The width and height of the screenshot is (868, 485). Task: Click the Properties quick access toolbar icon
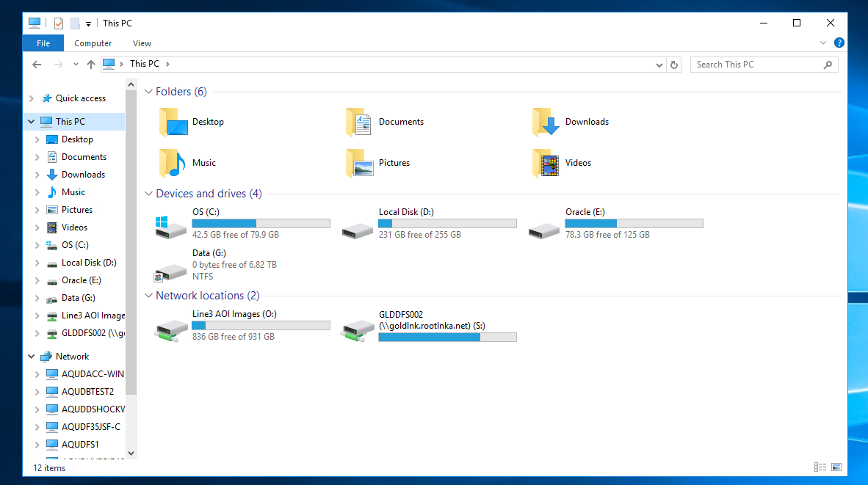pos(59,23)
